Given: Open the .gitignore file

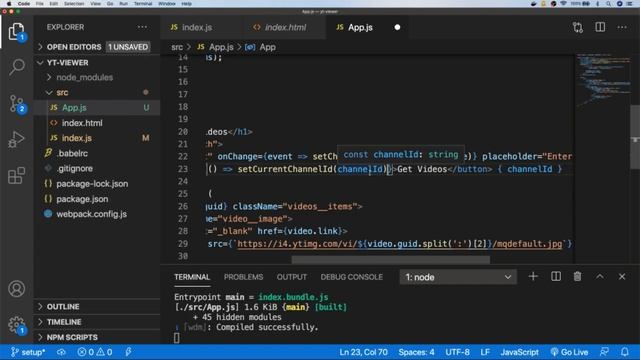Looking at the screenshot, I should (x=96, y=168).
